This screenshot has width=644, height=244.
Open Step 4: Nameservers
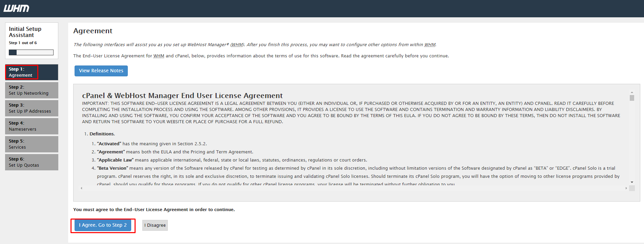pos(32,126)
